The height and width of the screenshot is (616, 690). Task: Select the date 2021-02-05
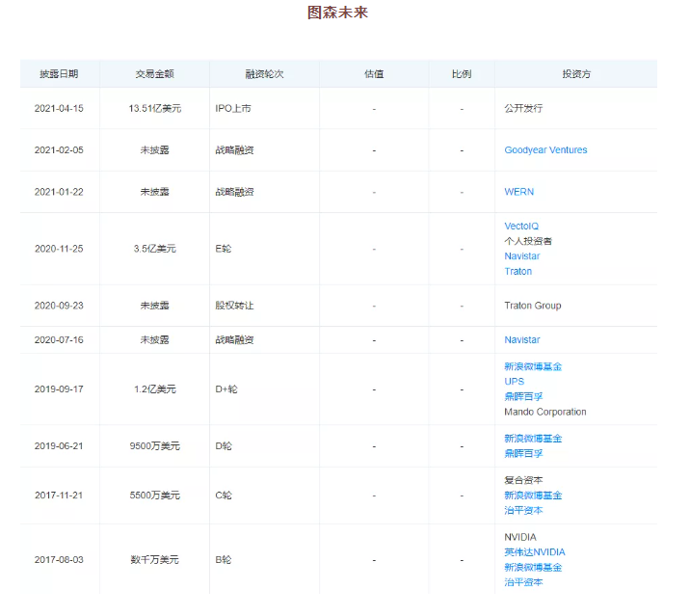click(59, 150)
